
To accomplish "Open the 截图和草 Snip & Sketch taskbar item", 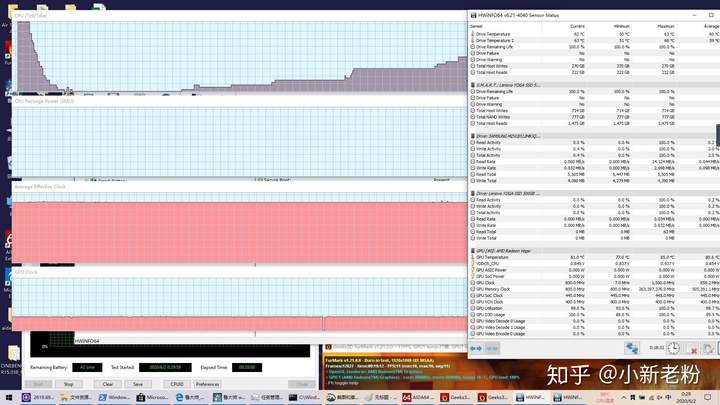I will pos(342,397).
